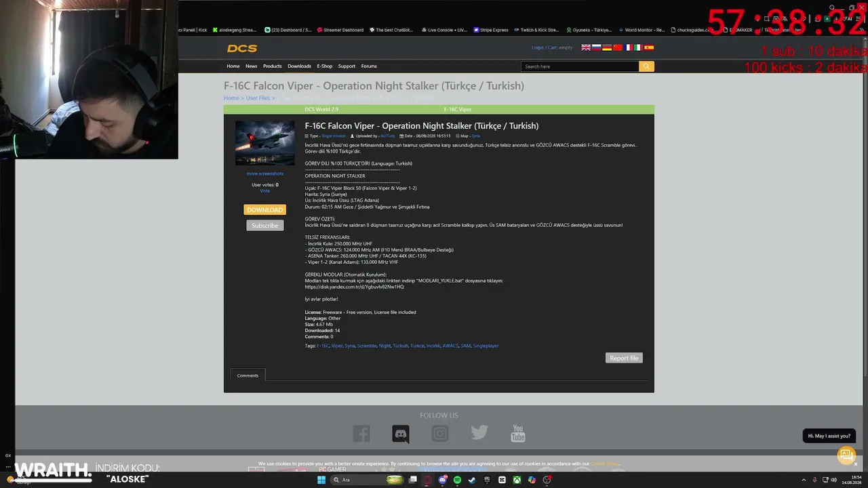Select the Italian flag language icon
The image size is (868, 488).
tap(637, 47)
